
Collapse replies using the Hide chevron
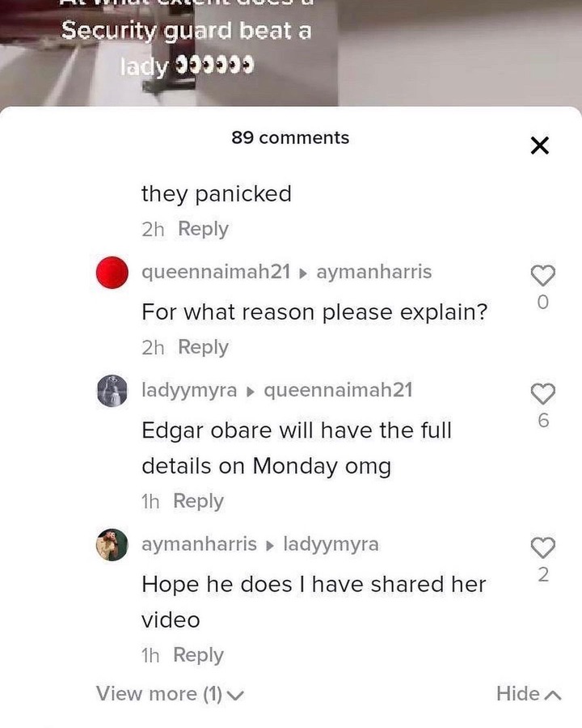tap(529, 694)
